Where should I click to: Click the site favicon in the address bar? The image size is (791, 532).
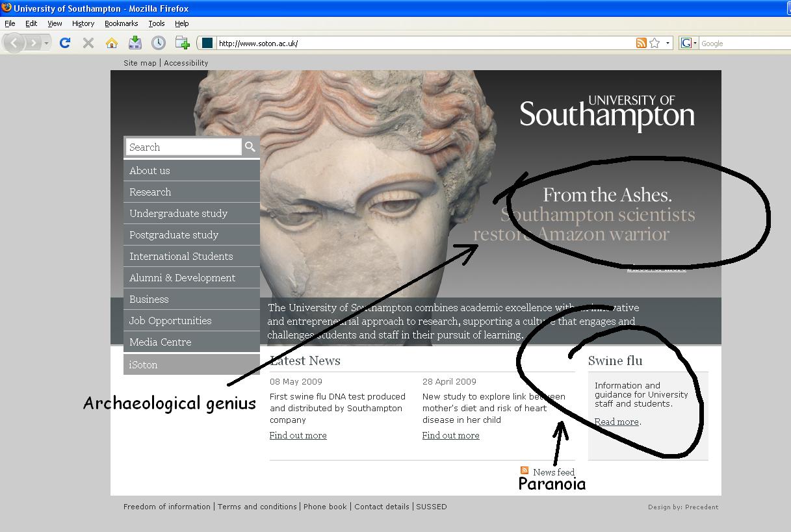tap(207, 44)
